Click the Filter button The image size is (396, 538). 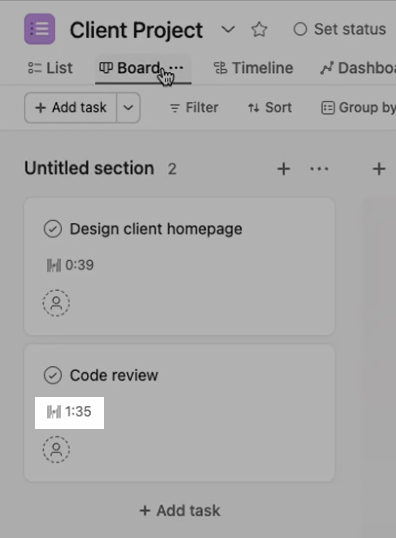pyautogui.click(x=194, y=108)
